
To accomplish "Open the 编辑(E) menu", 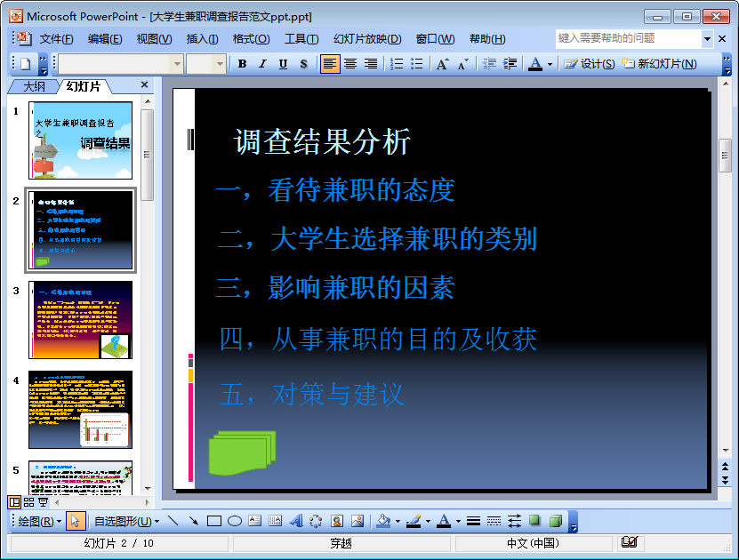I will click(x=105, y=39).
